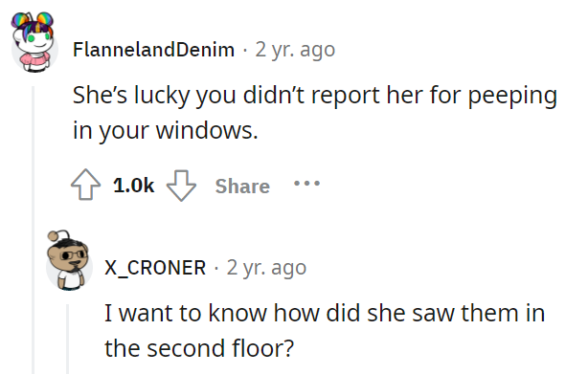
Task: Open the permalink timestamp beside FlannelandDenim
Action: (295, 50)
